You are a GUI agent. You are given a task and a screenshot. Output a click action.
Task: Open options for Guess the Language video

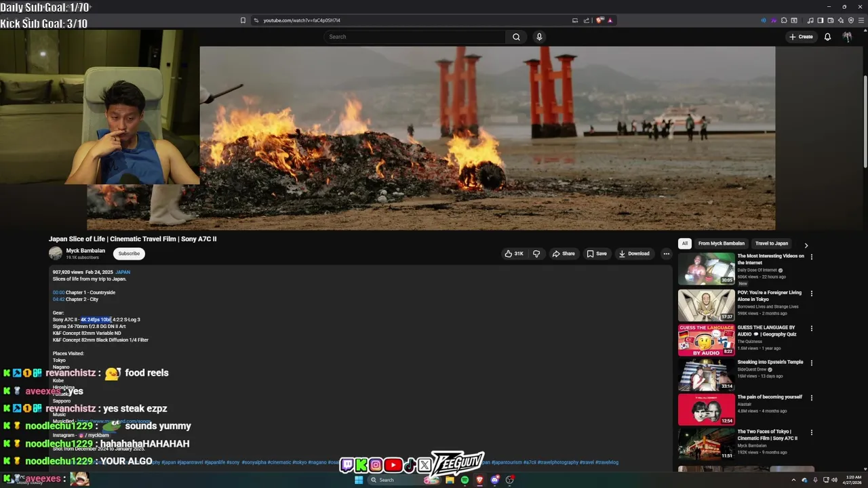[812, 329]
